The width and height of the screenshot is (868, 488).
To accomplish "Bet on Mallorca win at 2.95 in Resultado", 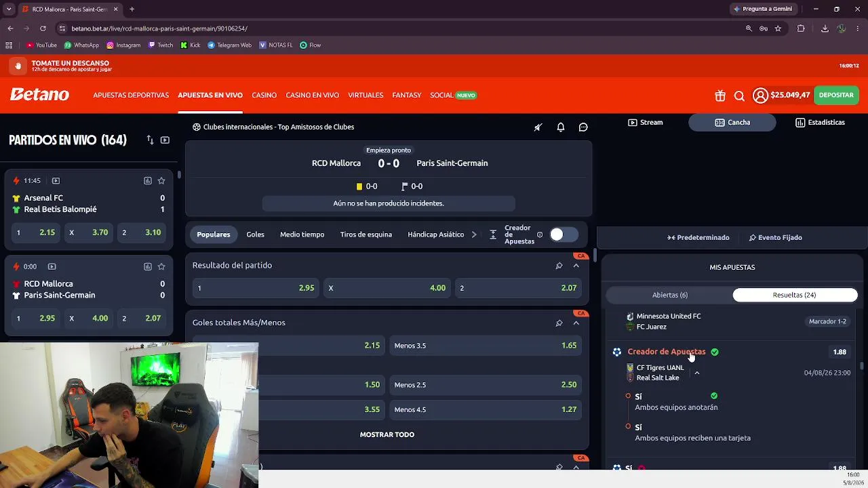I will pos(255,288).
